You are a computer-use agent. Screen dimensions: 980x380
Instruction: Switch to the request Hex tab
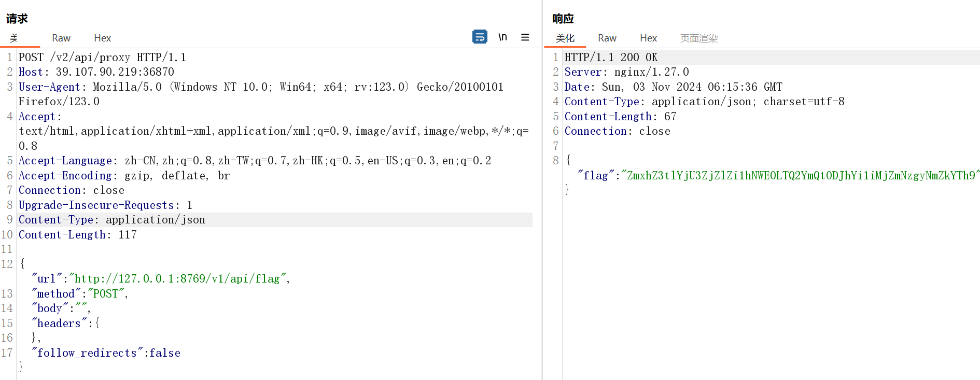(x=103, y=38)
